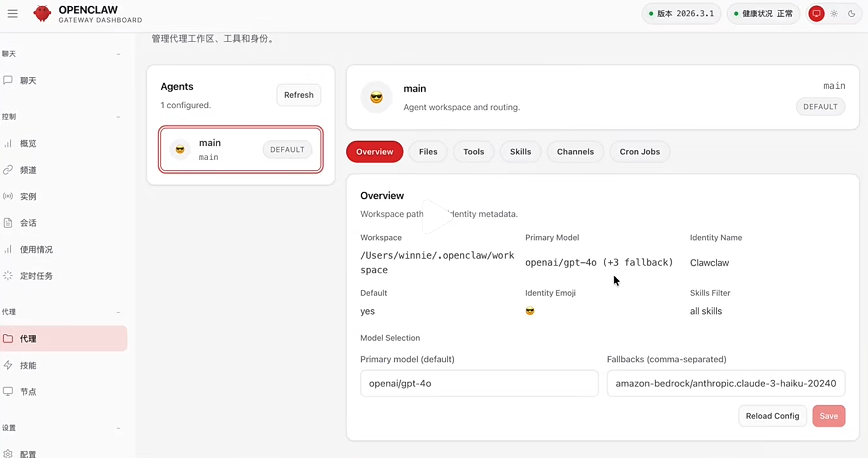Click 'Agent workspace and routing.' description

coord(462,107)
